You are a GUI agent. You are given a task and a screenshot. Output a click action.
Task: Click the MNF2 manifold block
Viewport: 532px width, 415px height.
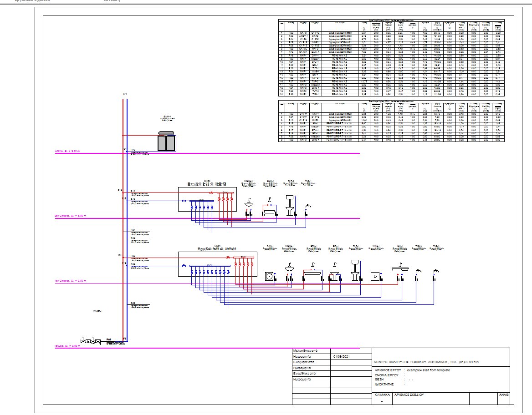pos(207,198)
